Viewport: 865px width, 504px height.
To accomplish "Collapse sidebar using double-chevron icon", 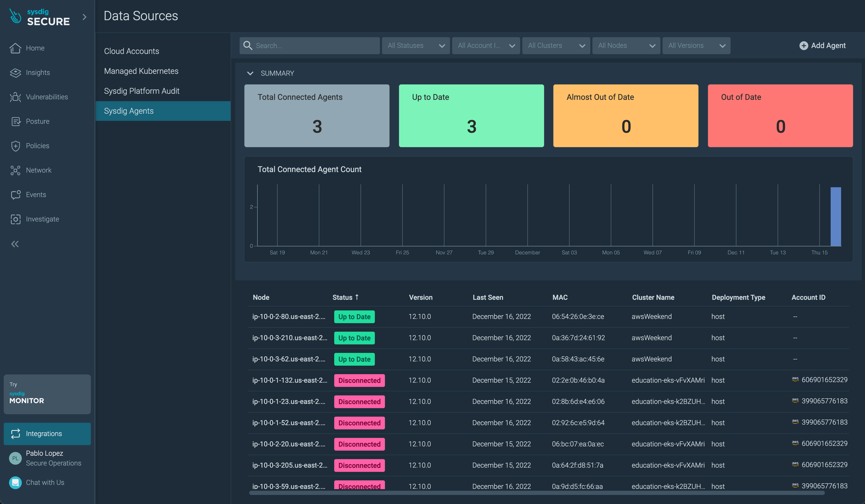I will click(15, 244).
